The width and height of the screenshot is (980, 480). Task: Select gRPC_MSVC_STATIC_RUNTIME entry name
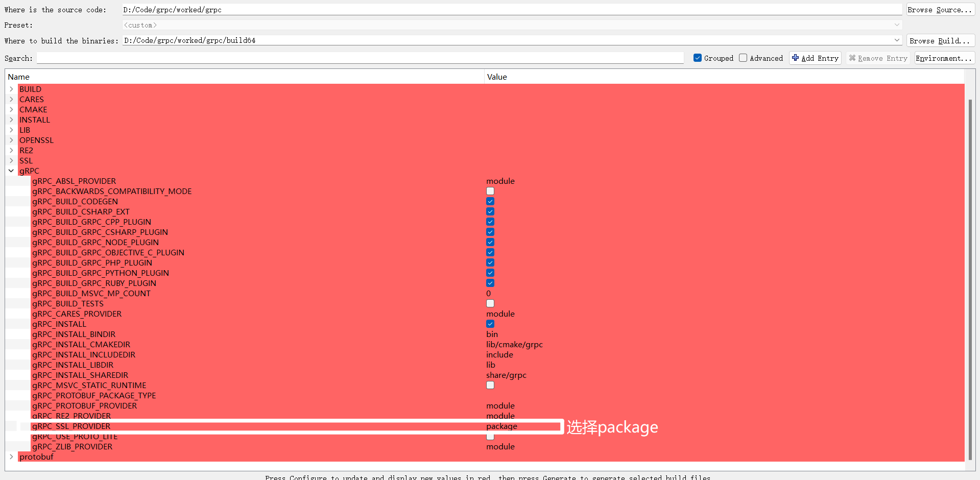[x=89, y=386]
